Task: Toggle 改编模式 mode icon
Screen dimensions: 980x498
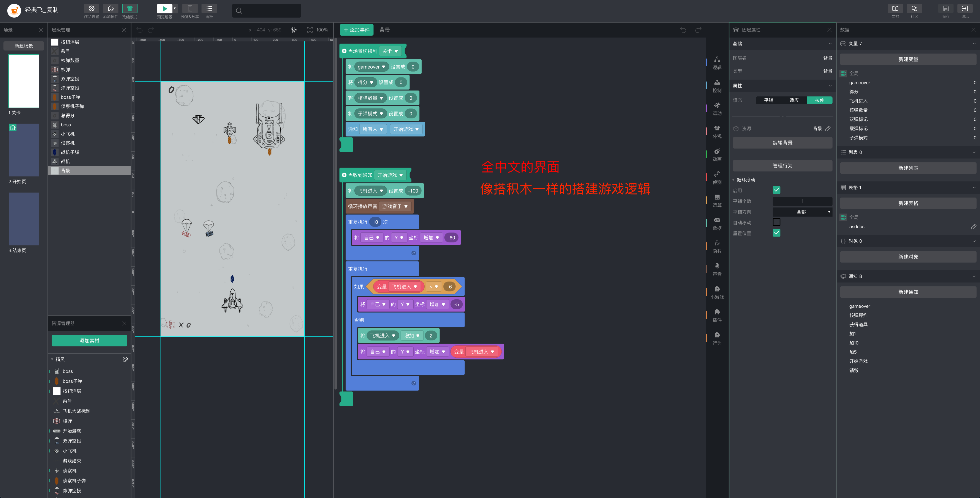Action: point(130,9)
